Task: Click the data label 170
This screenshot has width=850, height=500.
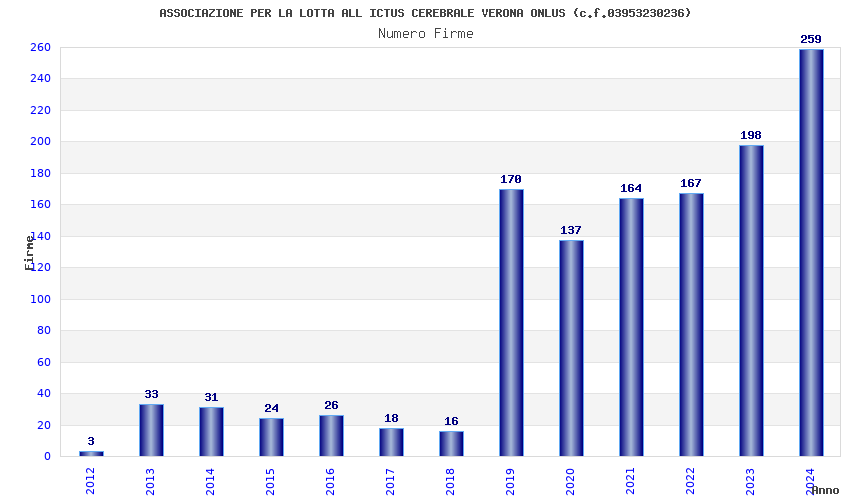Action: tap(511, 180)
